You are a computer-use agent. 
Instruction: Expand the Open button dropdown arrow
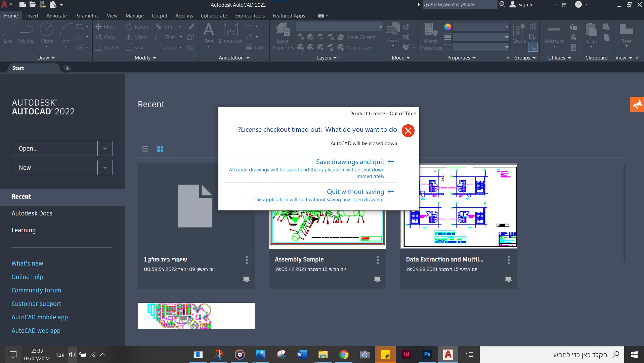click(x=105, y=148)
